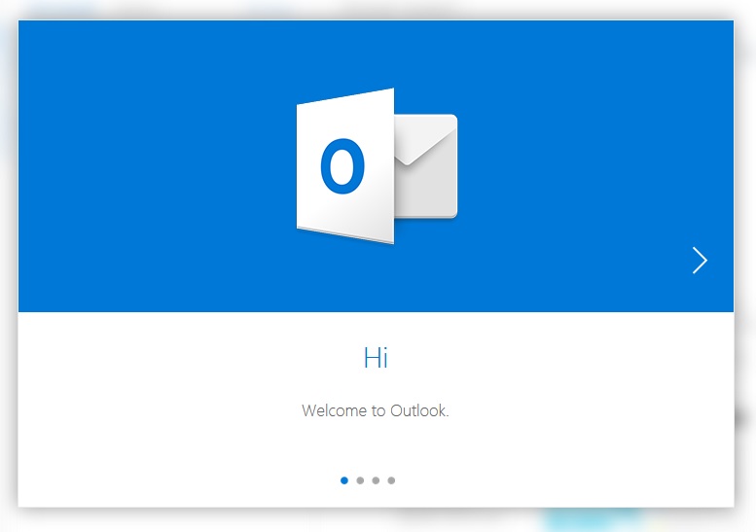This screenshot has height=532, width=756.
Task: Click the "Welcome to Outlook." message
Action: click(376, 410)
